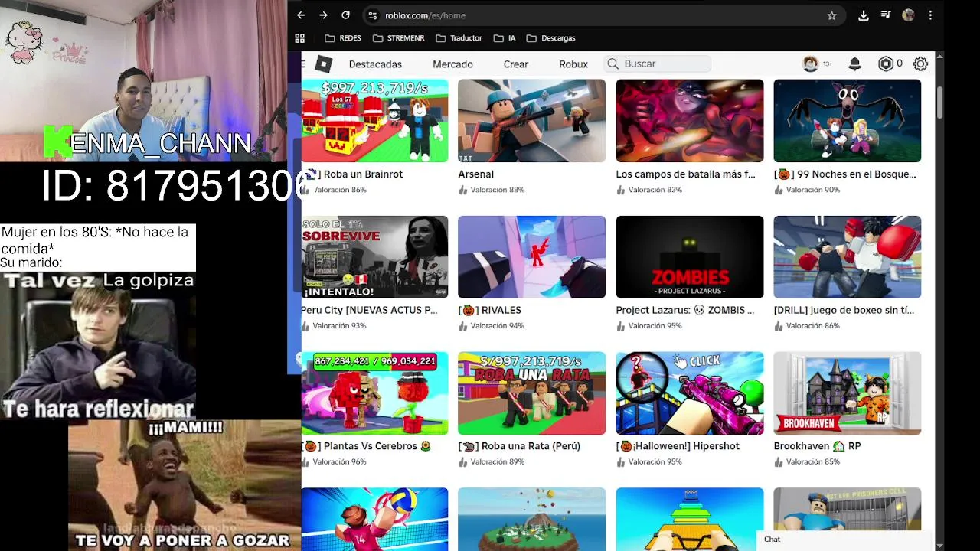Click the Brookhaven RP title link
Viewport: 980px width, 551px height.
tap(817, 446)
